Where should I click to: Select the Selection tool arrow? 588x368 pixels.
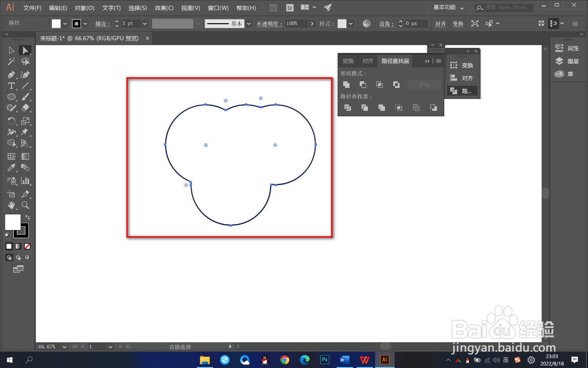coord(11,50)
